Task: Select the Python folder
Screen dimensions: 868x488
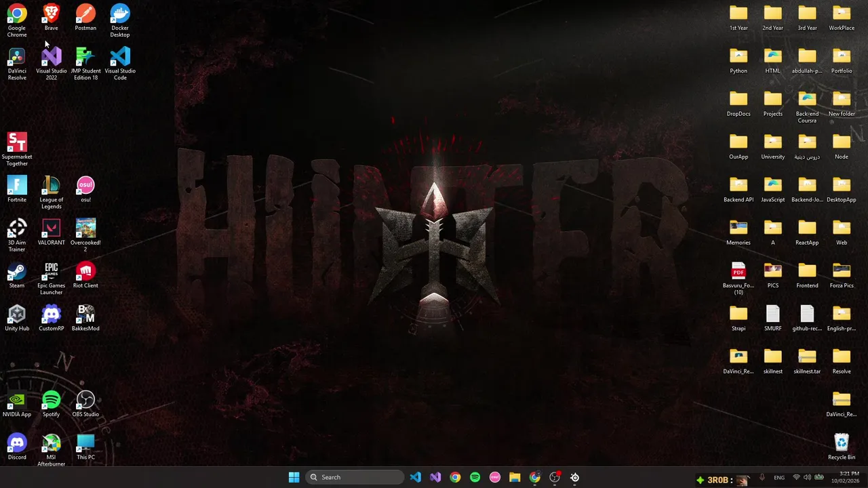Action: pyautogui.click(x=738, y=60)
